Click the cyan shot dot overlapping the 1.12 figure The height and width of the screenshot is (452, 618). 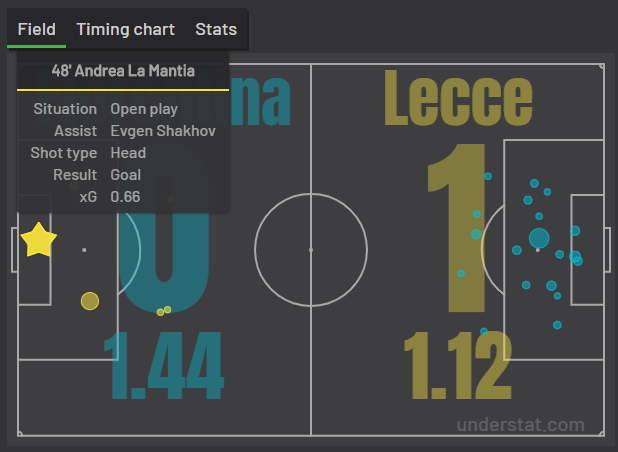(x=484, y=331)
